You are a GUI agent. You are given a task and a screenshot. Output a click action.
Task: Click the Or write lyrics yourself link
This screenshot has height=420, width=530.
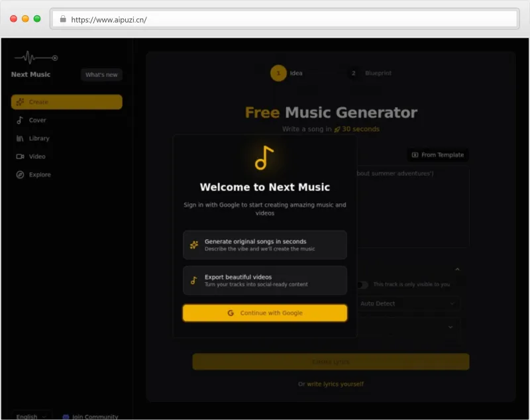pos(331,383)
